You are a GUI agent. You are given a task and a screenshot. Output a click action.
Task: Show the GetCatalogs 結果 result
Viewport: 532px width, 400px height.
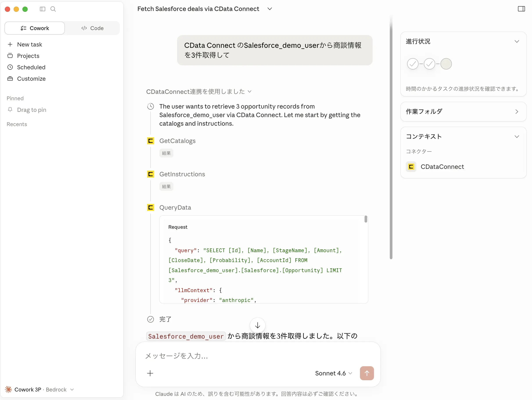click(166, 153)
